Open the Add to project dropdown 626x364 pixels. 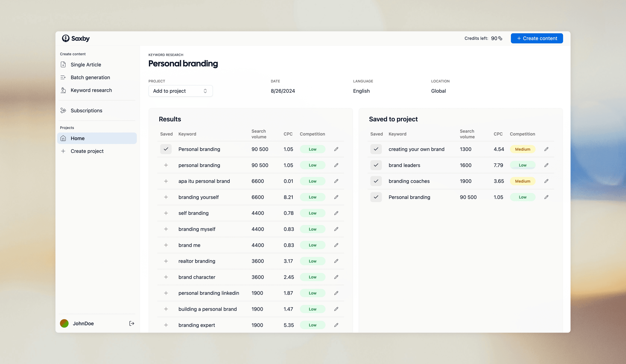pos(180,91)
